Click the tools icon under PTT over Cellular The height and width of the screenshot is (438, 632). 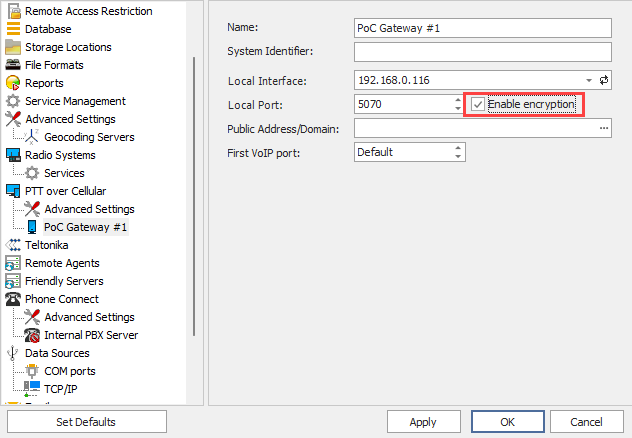[32, 209]
